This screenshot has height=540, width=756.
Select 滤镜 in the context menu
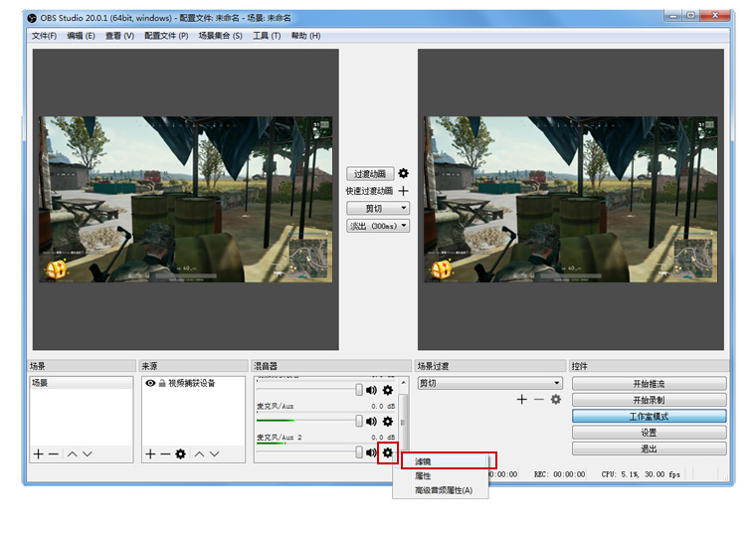[441, 461]
